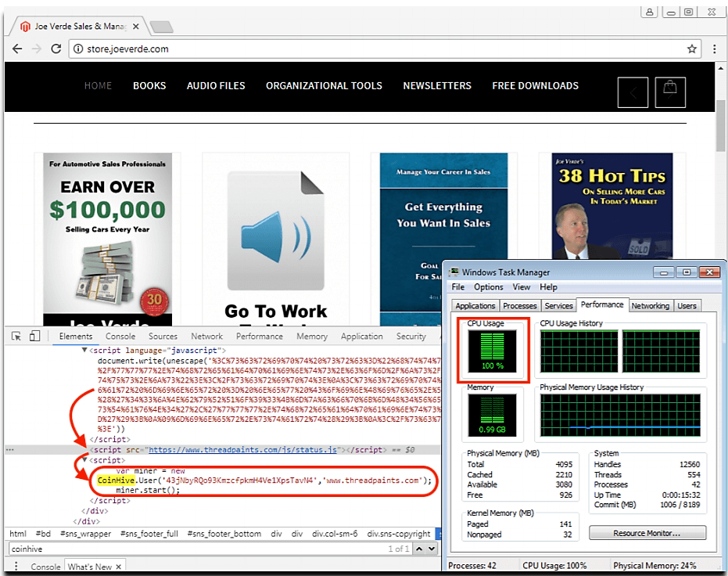Viewport: 728px width, 576px height.
Task: Activate DevTools element inspector picker
Action: [x=16, y=336]
